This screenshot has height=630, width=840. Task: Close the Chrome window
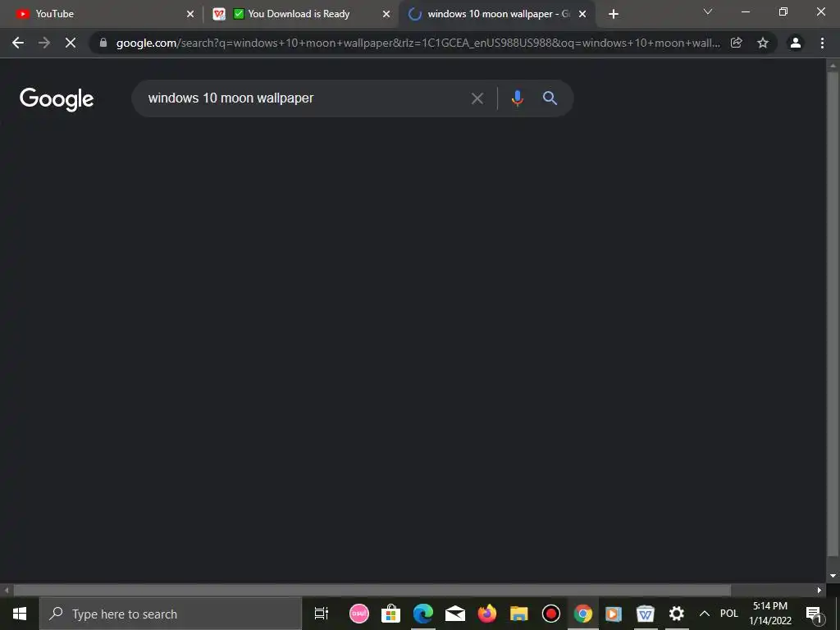click(820, 11)
